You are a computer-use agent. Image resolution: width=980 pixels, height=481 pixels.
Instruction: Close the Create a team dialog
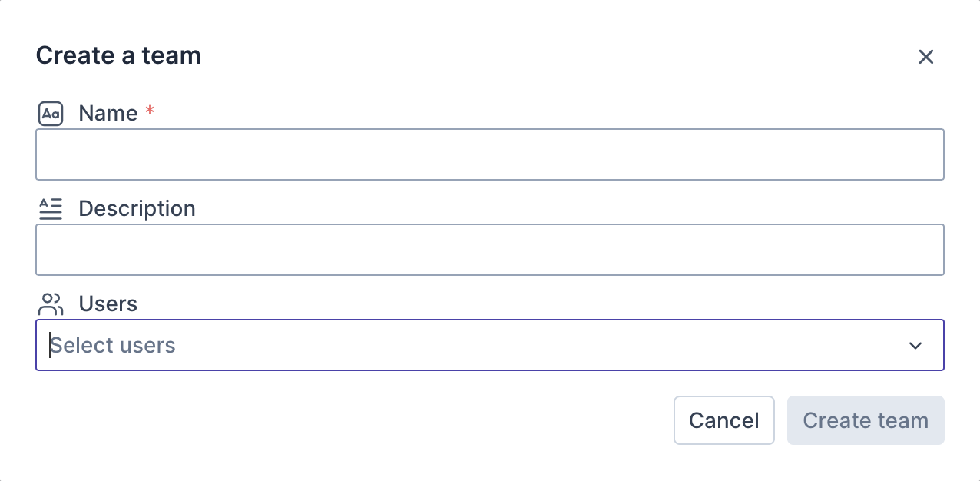click(x=925, y=57)
